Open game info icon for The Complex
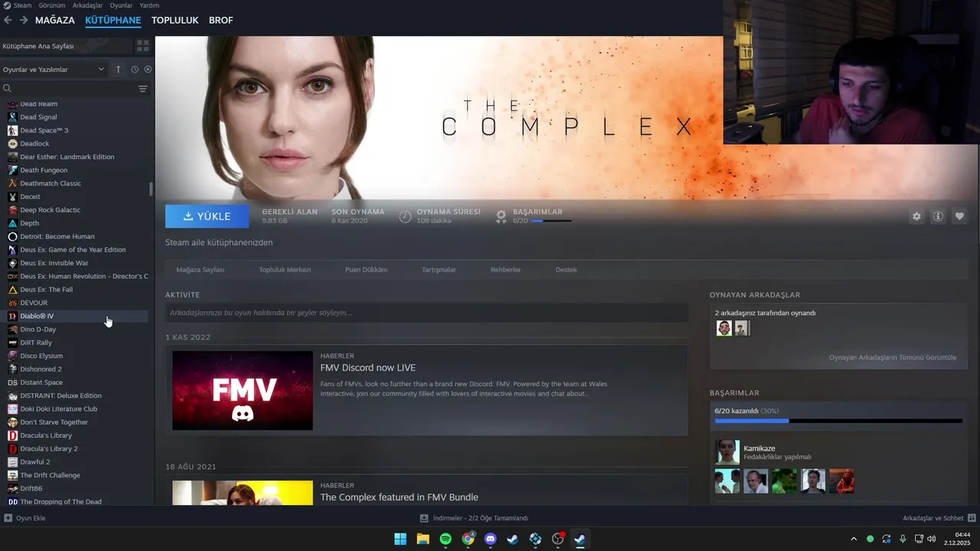980x551 pixels. [x=938, y=217]
